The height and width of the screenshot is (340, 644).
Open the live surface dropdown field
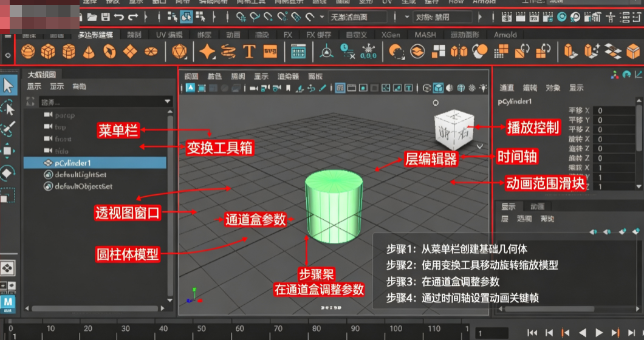pyautogui.click(x=357, y=17)
